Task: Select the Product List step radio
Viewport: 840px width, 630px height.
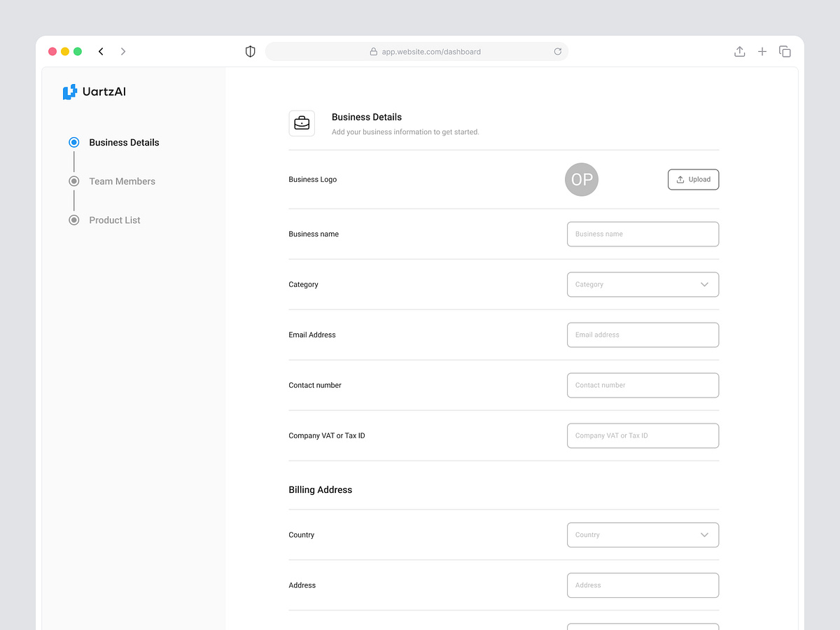Action: [74, 220]
